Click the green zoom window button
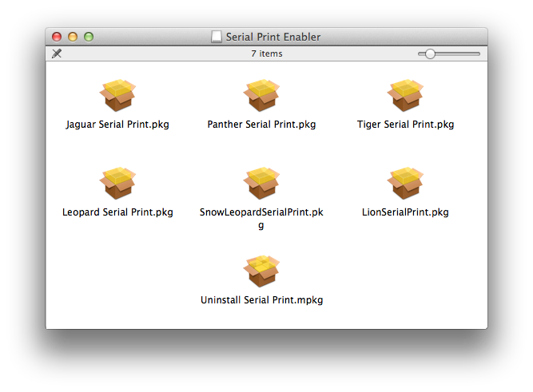Screen dimensions: 533x392 pos(89,37)
